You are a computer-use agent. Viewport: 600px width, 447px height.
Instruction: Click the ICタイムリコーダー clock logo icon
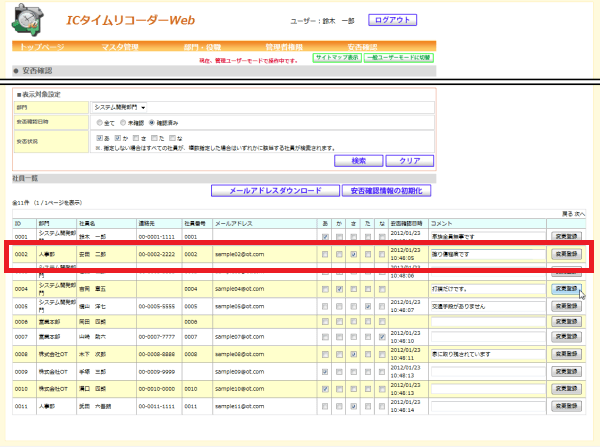pyautogui.click(x=28, y=20)
